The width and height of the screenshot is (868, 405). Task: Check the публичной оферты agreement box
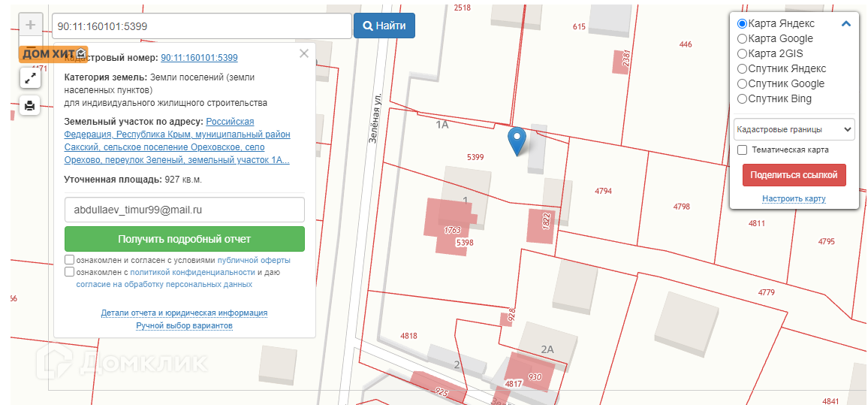coord(70,261)
